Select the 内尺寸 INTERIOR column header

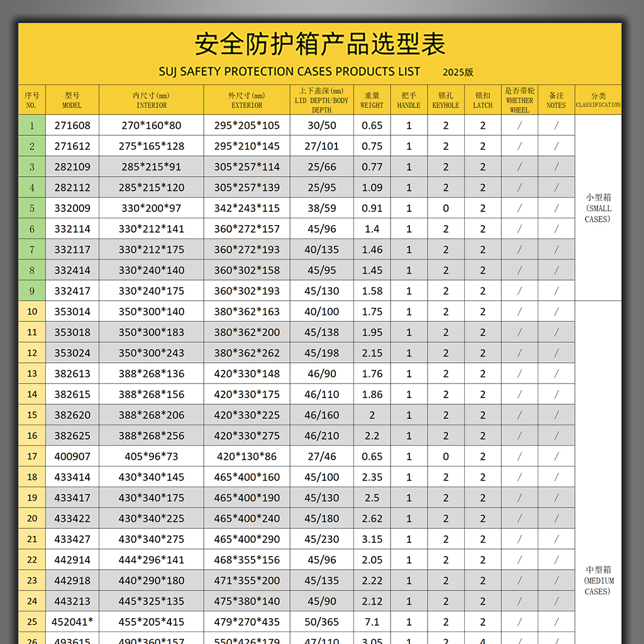pyautogui.click(x=151, y=100)
